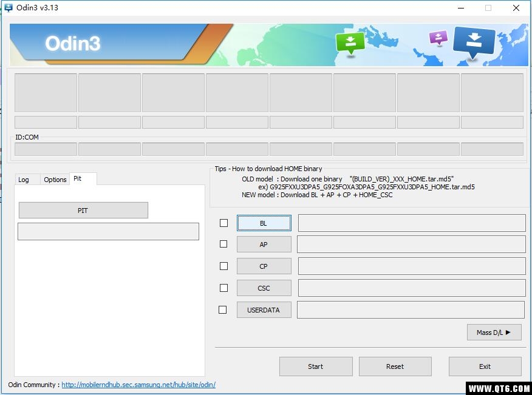This screenshot has height=395, width=532.
Task: Open the Odin Community mobilerndhub link
Action: (x=138, y=385)
